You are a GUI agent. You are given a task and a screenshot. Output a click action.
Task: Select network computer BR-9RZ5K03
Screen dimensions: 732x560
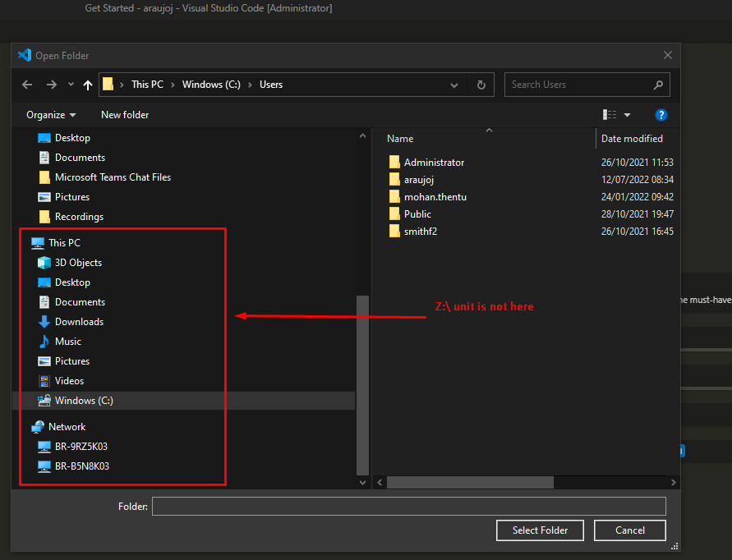pyautogui.click(x=81, y=447)
